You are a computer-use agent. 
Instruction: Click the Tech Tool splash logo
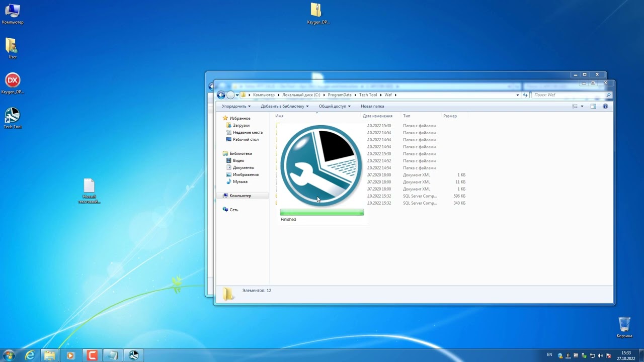pos(321,165)
